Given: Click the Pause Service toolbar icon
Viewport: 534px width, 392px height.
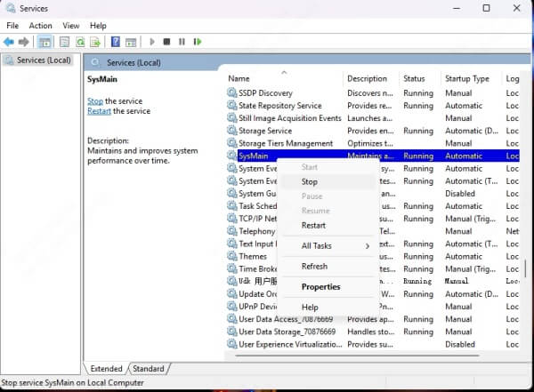Looking at the screenshot, I should 182,42.
